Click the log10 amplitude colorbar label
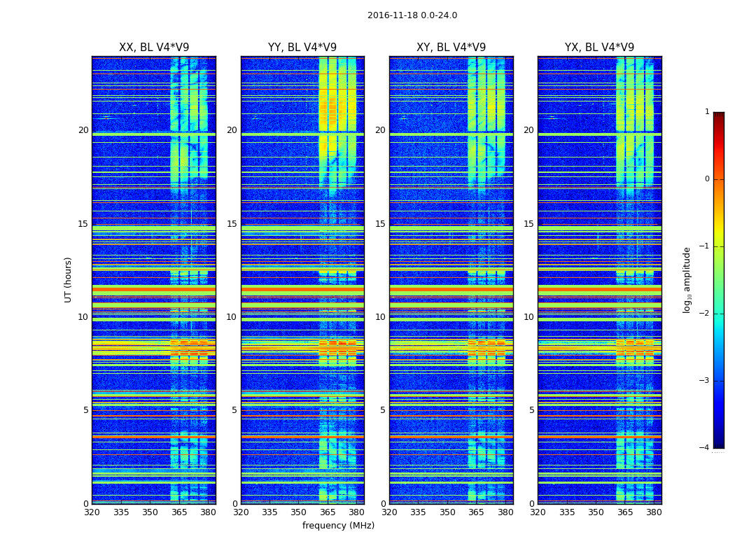Screen dimensions: 735x560 (x=687, y=280)
